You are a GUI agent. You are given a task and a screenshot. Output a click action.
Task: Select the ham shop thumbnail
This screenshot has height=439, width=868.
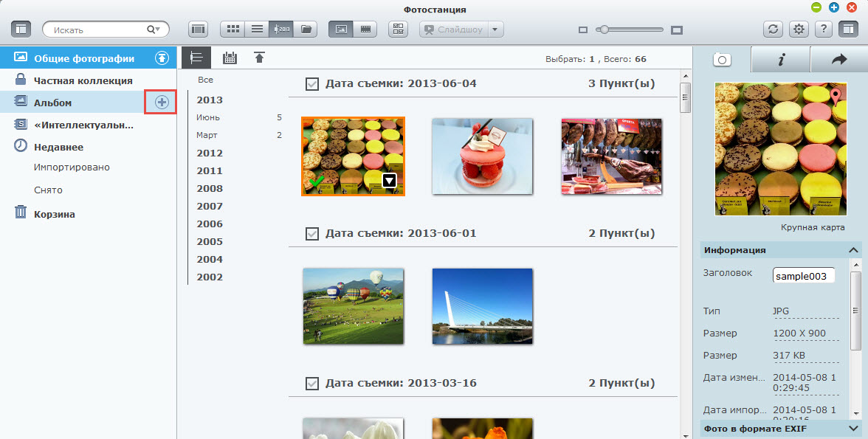612,156
